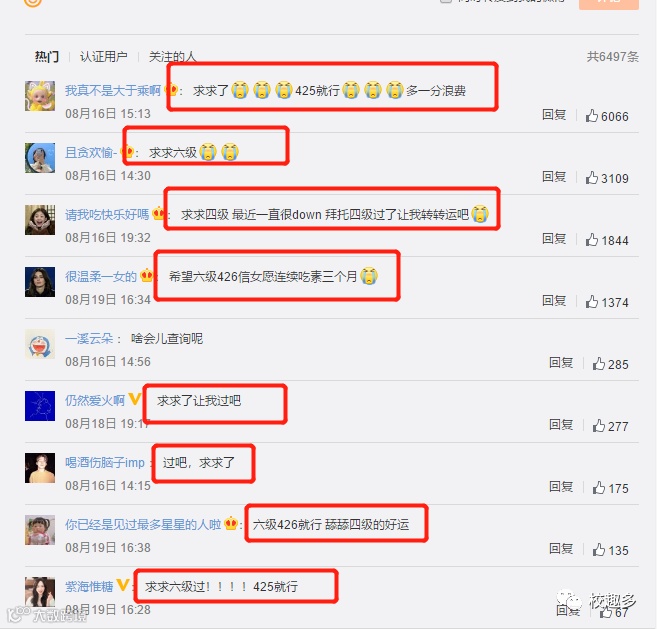The width and height of the screenshot is (657, 629).
Task: Tap the thumbs-up next to 1374
Action: click(x=591, y=302)
